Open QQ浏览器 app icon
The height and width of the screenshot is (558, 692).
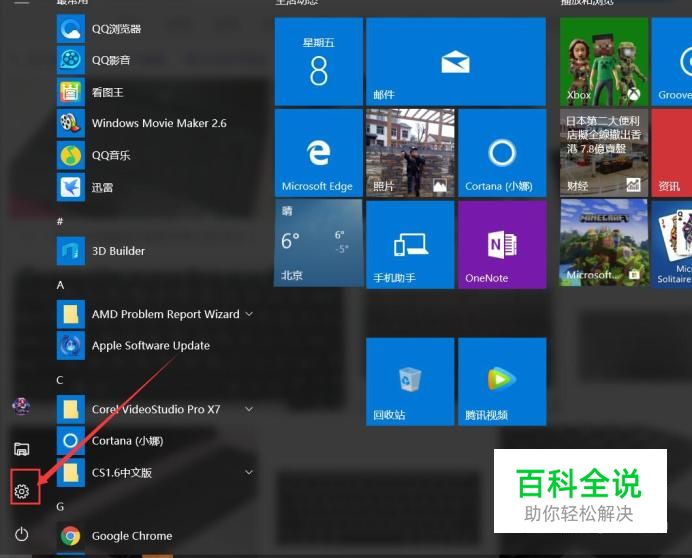[71, 29]
